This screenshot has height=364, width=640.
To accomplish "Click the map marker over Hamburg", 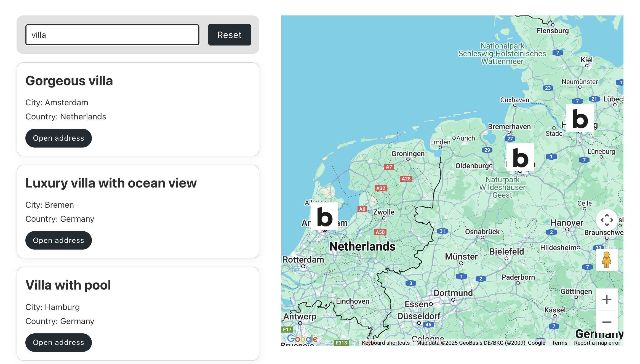I will click(x=580, y=119).
